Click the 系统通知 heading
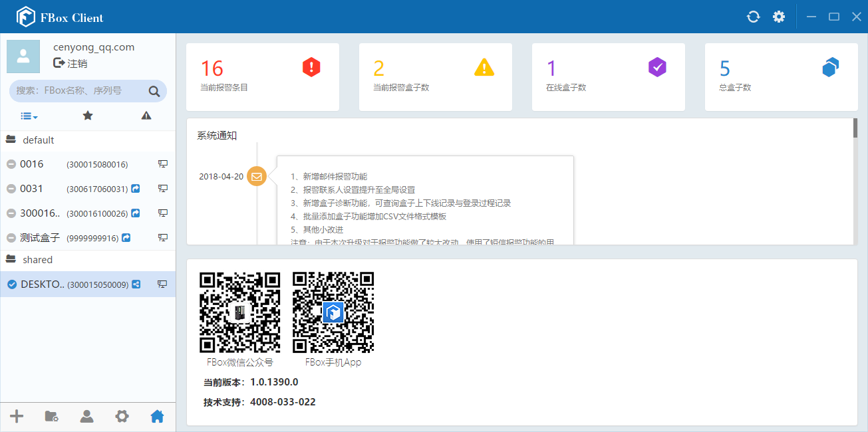 (217, 136)
